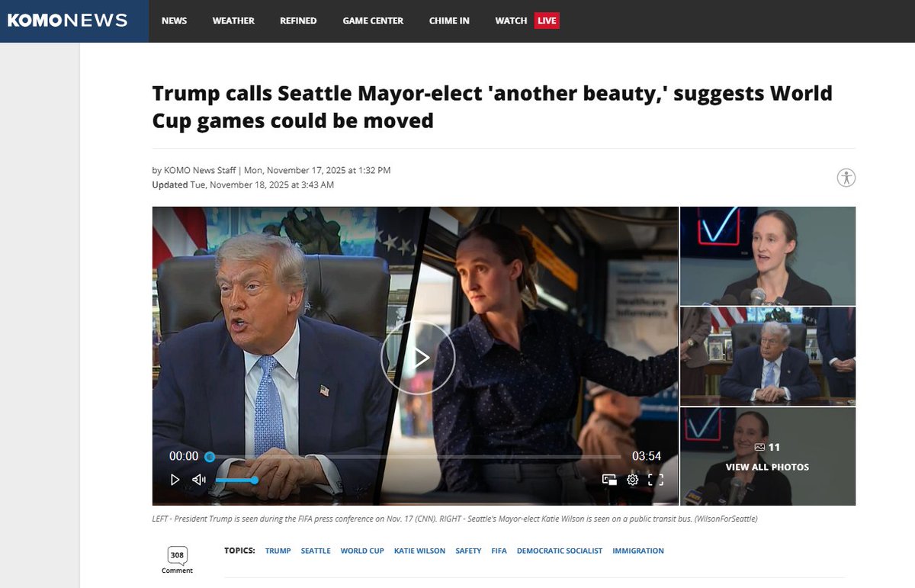The width and height of the screenshot is (915, 588).
Task: Click the accessibility icon near the byline
Action: (846, 178)
